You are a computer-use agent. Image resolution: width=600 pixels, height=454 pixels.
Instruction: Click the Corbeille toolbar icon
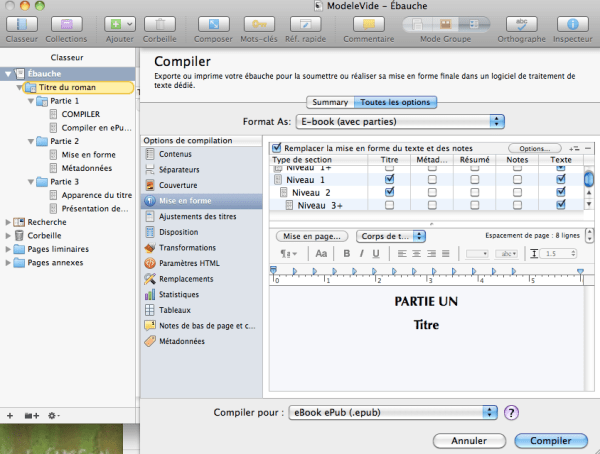point(160,23)
